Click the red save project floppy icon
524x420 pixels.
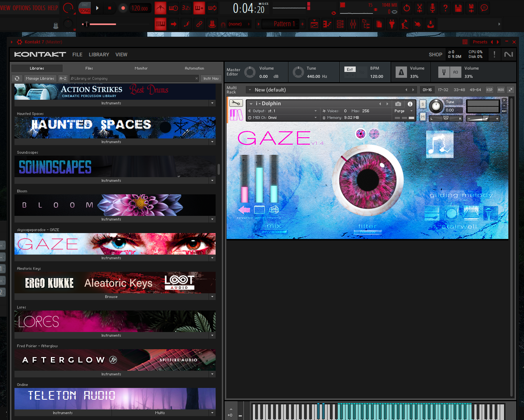point(458,8)
